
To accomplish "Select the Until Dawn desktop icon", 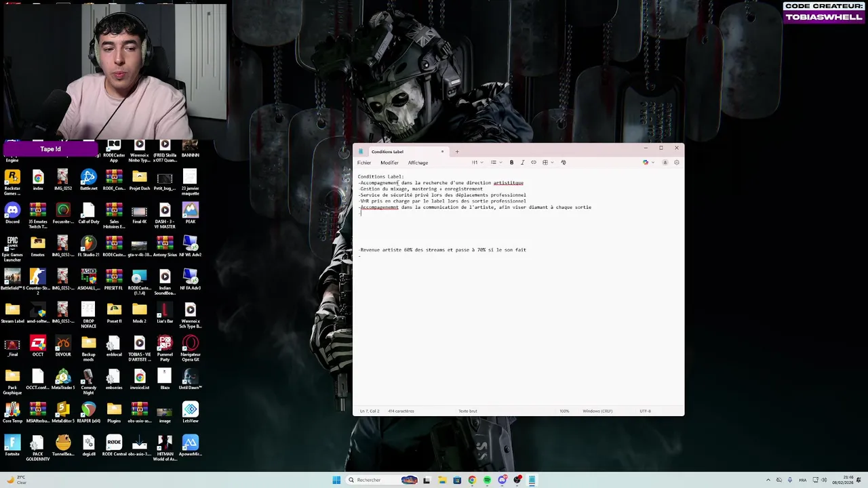I will coord(191,380).
